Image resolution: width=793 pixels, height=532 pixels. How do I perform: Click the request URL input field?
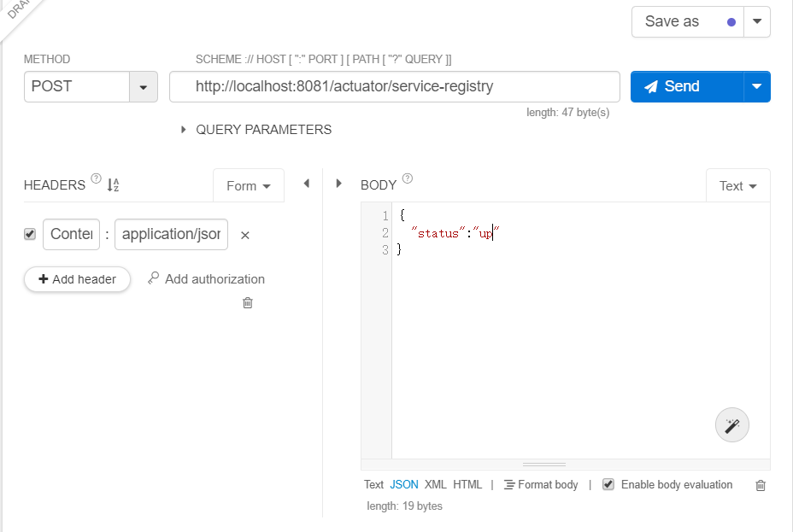[394, 86]
